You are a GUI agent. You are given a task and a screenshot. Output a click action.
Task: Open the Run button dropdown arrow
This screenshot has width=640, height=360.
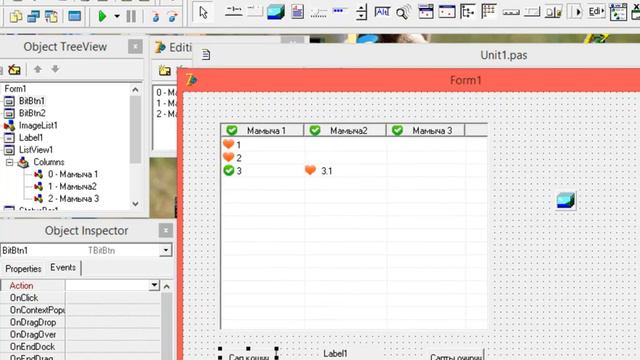pos(117,17)
